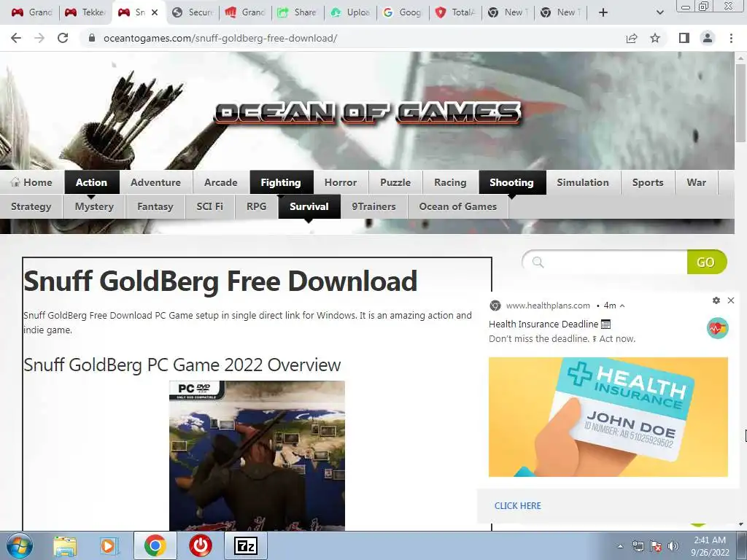
Task: Go back with the browser back arrow
Action: pyautogui.click(x=16, y=38)
